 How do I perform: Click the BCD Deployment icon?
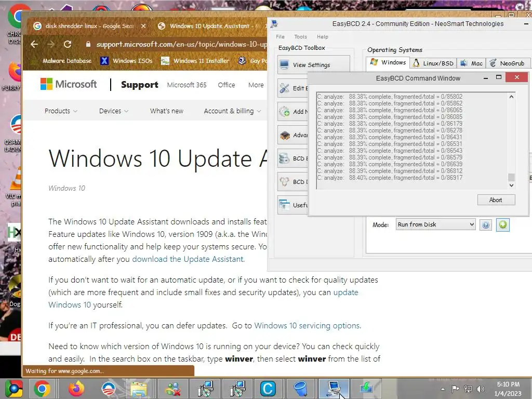pos(284,182)
